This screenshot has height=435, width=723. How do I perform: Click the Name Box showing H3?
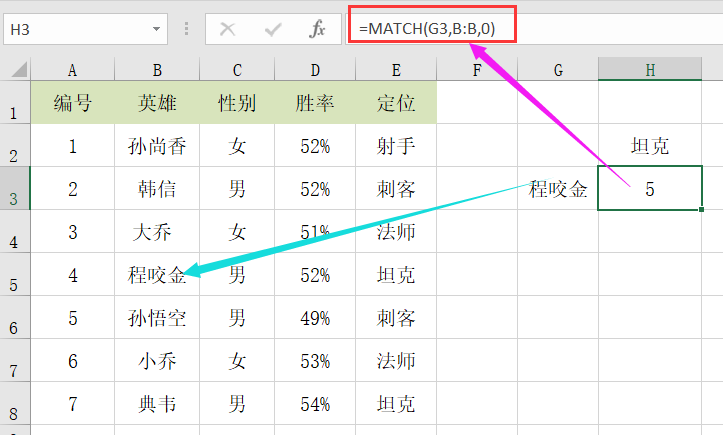pos(85,29)
